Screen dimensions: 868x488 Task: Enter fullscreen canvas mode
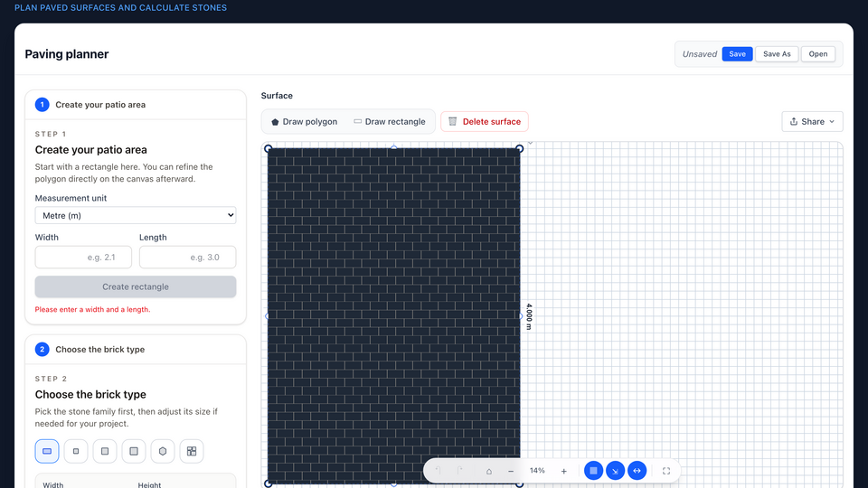(x=666, y=471)
